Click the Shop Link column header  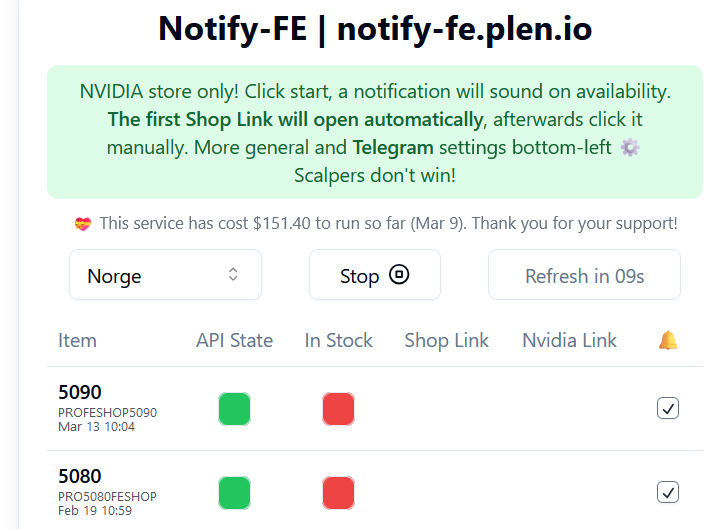446,341
